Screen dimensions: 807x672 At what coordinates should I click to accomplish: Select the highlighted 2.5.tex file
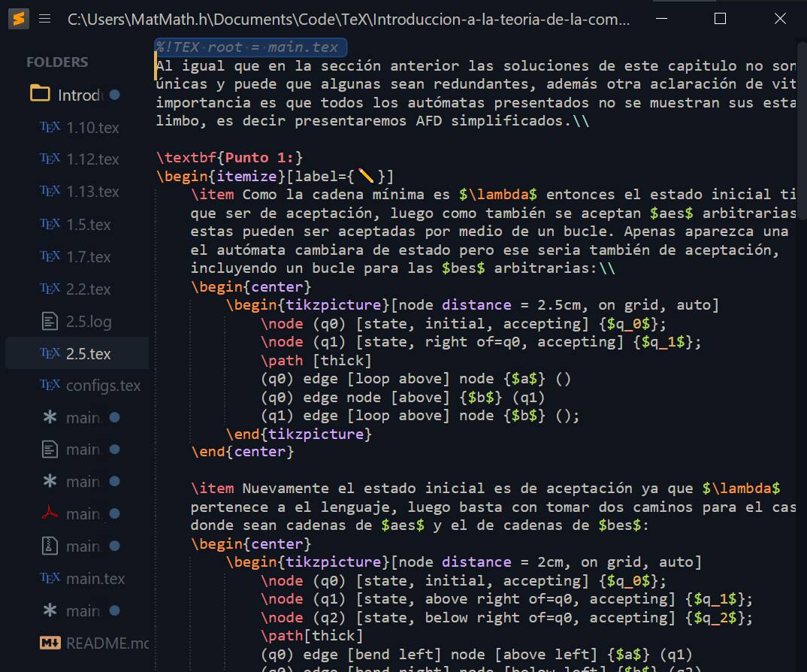click(x=77, y=354)
